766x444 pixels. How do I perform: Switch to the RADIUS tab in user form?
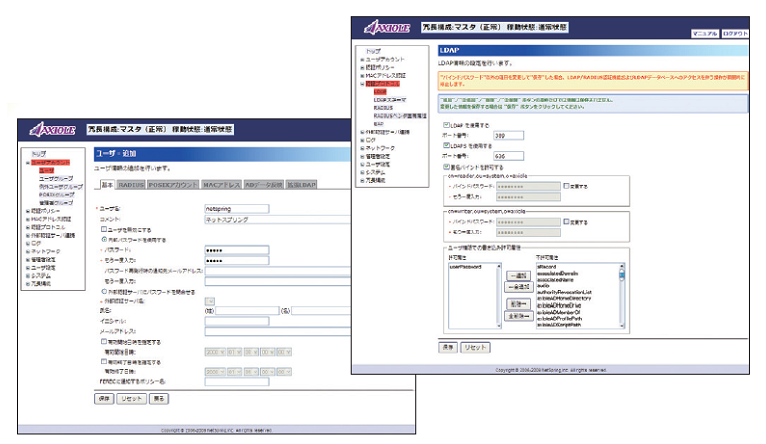point(131,185)
